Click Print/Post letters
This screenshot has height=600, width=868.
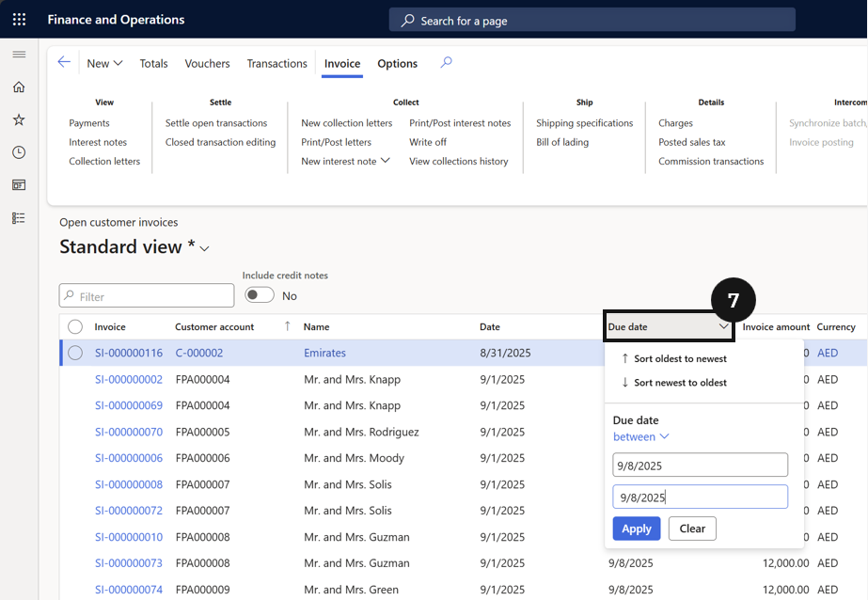pos(336,142)
